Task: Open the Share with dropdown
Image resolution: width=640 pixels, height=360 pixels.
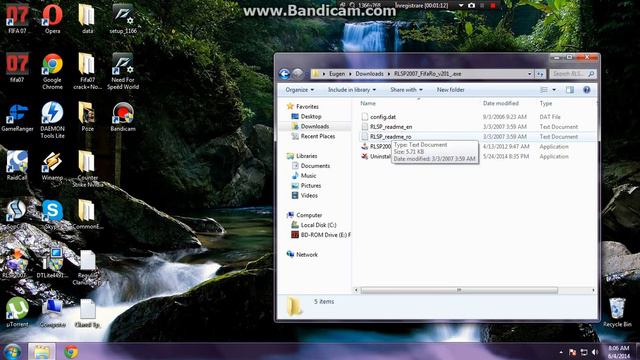Action: click(x=406, y=90)
